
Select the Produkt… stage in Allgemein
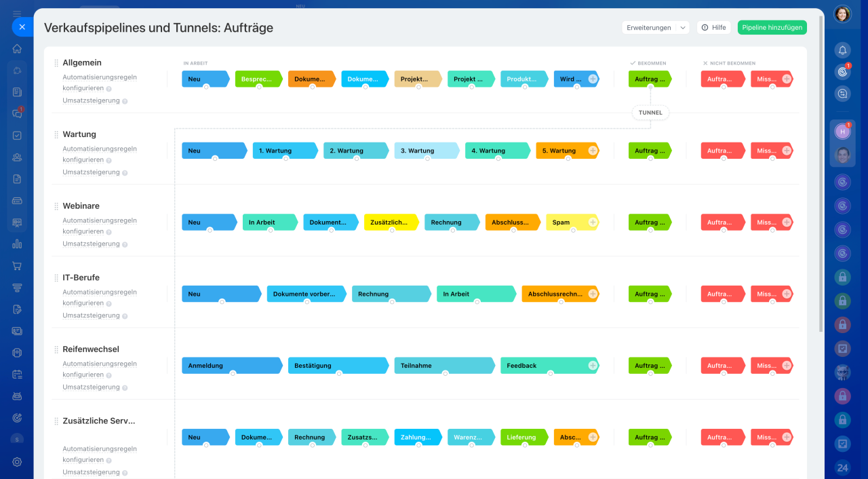click(x=524, y=79)
